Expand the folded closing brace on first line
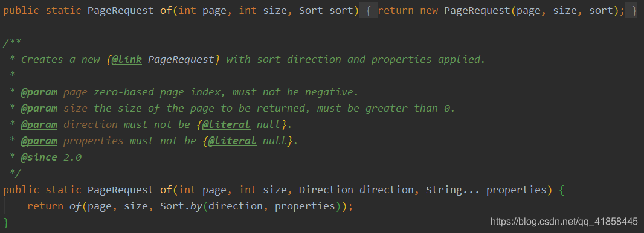Viewport: 644px width, 233px height. coord(631,10)
